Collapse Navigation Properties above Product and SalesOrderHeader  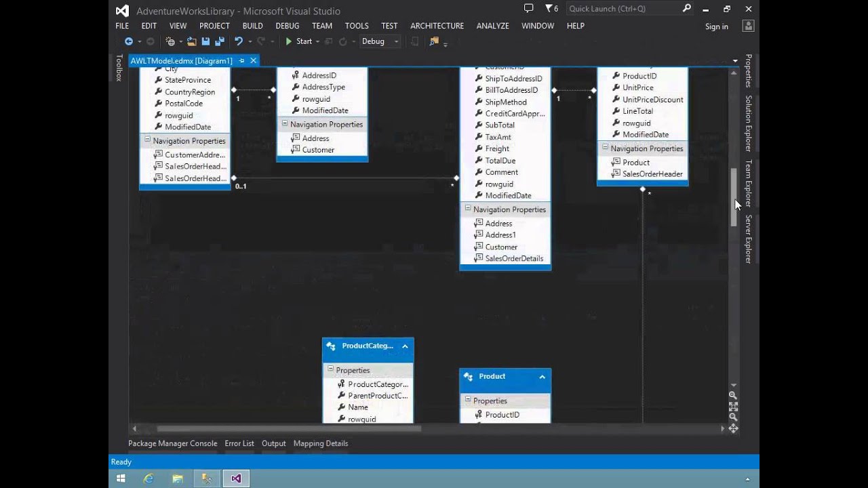tap(604, 148)
